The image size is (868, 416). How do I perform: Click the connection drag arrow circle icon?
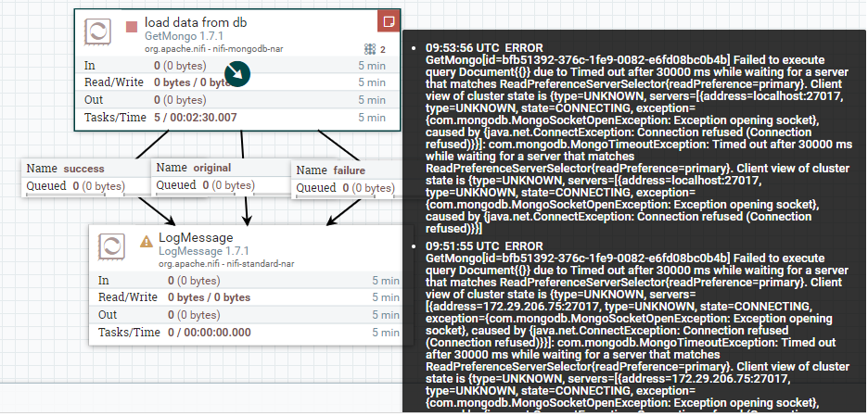click(237, 73)
